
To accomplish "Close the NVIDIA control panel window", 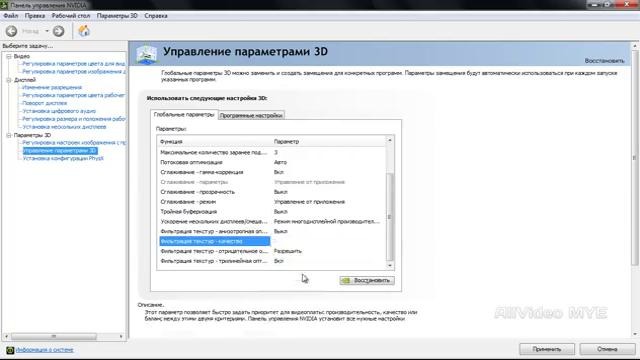I will pos(627,4).
